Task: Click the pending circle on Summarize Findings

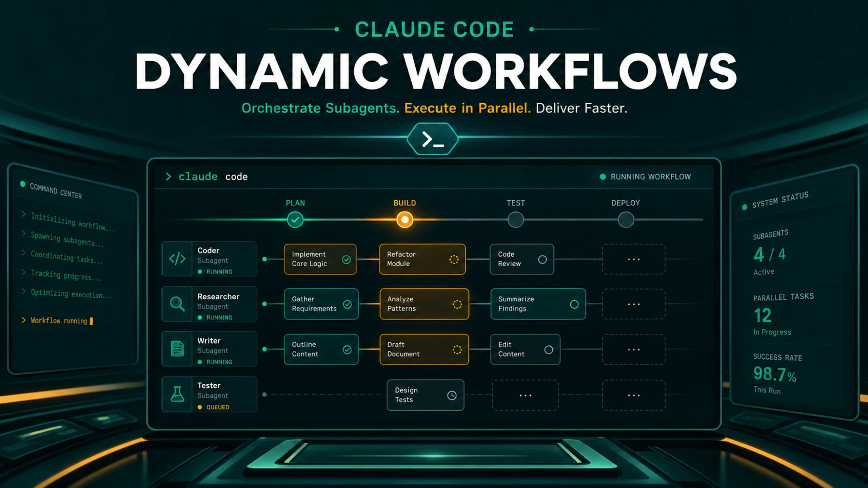Action: coord(574,304)
